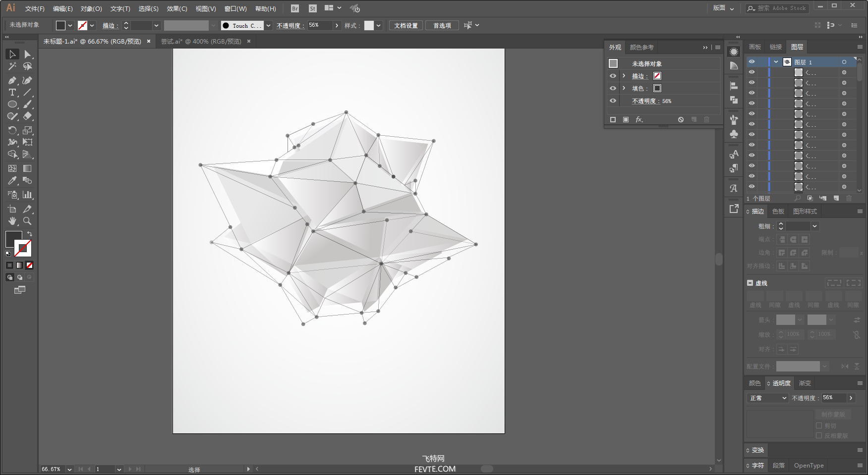This screenshot has width=868, height=475.
Task: Select the Column Graph tool
Action: 28,195
